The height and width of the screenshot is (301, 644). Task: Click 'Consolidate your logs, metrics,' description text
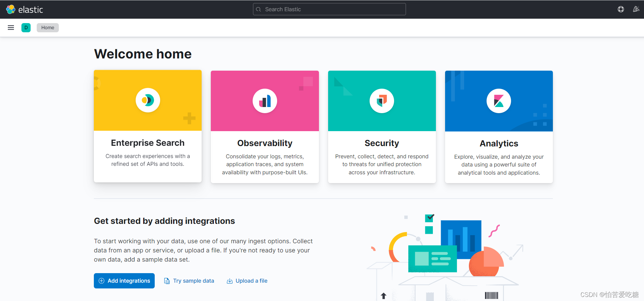click(x=265, y=156)
